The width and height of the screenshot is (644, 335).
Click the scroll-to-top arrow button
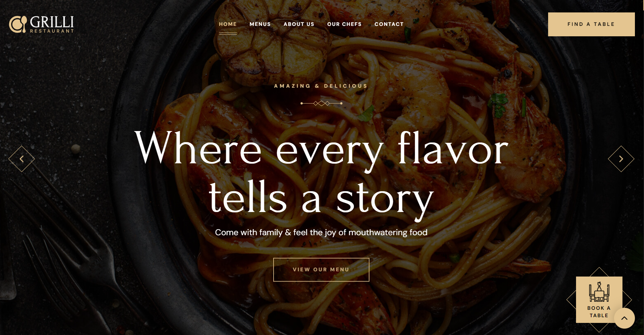(624, 318)
